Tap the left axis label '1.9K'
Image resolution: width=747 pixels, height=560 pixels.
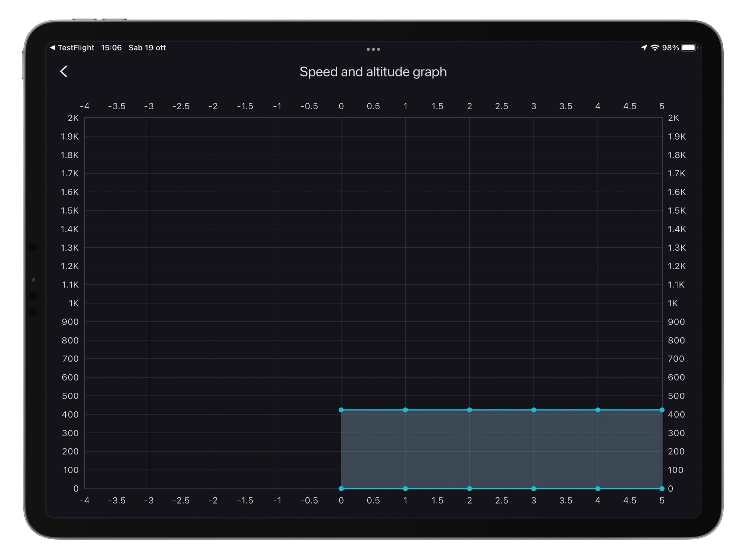(x=69, y=136)
